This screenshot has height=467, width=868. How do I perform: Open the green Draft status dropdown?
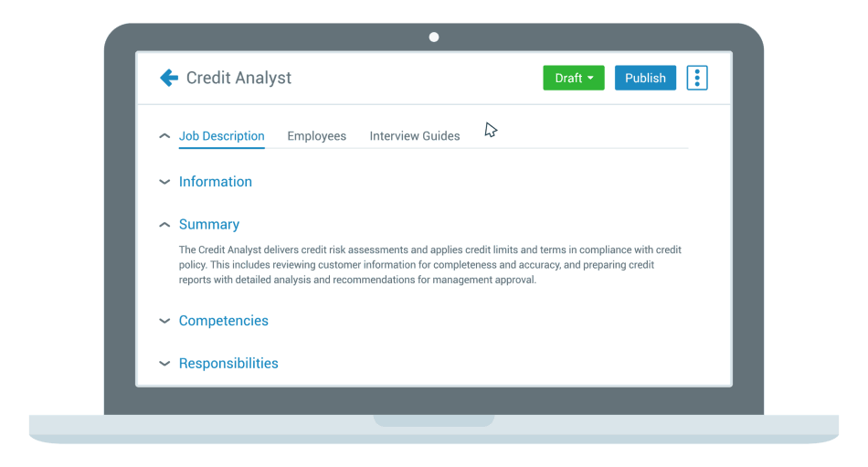(573, 78)
